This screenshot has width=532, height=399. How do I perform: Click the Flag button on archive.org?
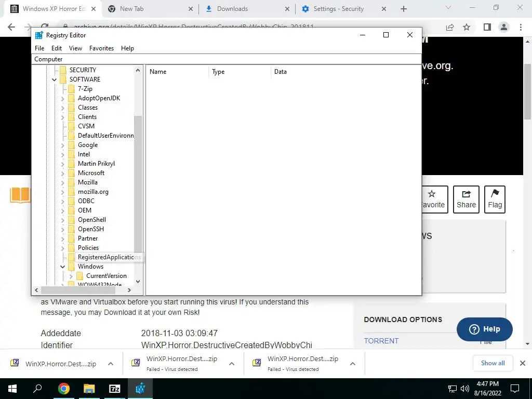coord(495,199)
